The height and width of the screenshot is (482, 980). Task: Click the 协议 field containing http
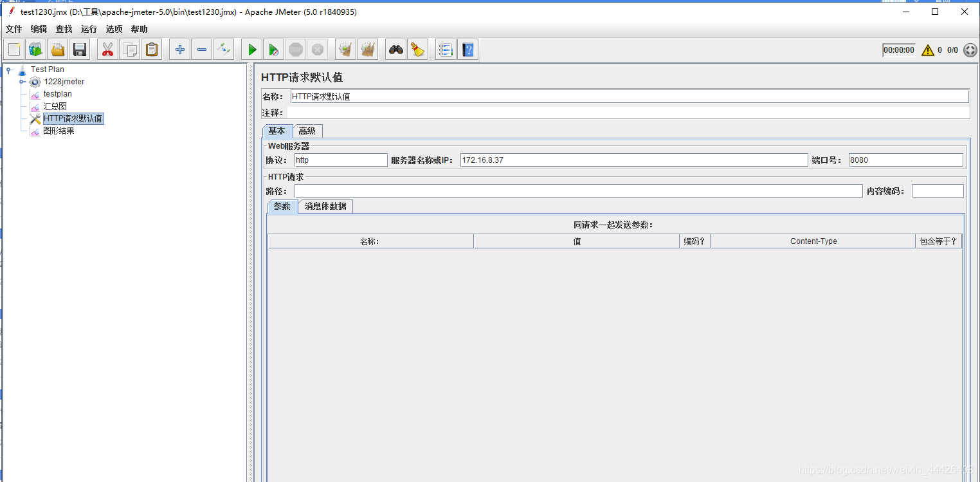tap(341, 160)
